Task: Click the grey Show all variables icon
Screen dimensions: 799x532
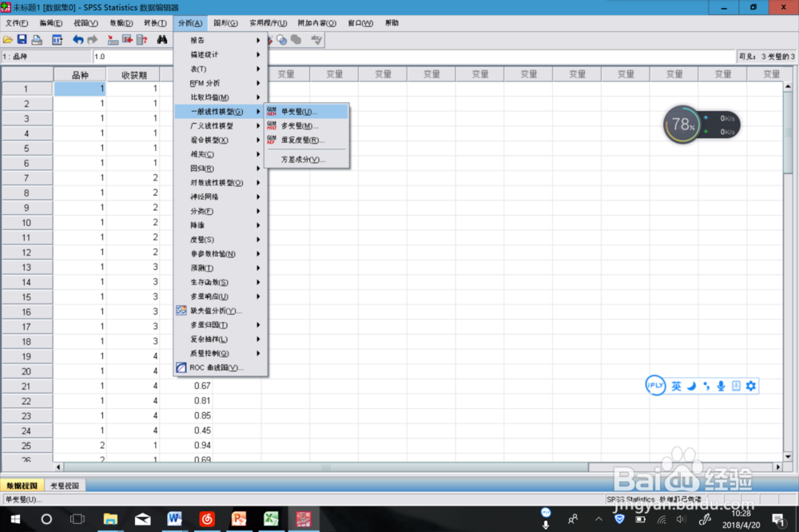Action: (x=296, y=40)
